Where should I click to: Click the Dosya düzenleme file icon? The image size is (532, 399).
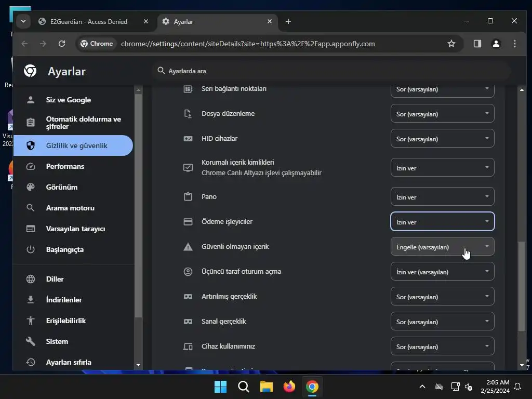point(188,114)
